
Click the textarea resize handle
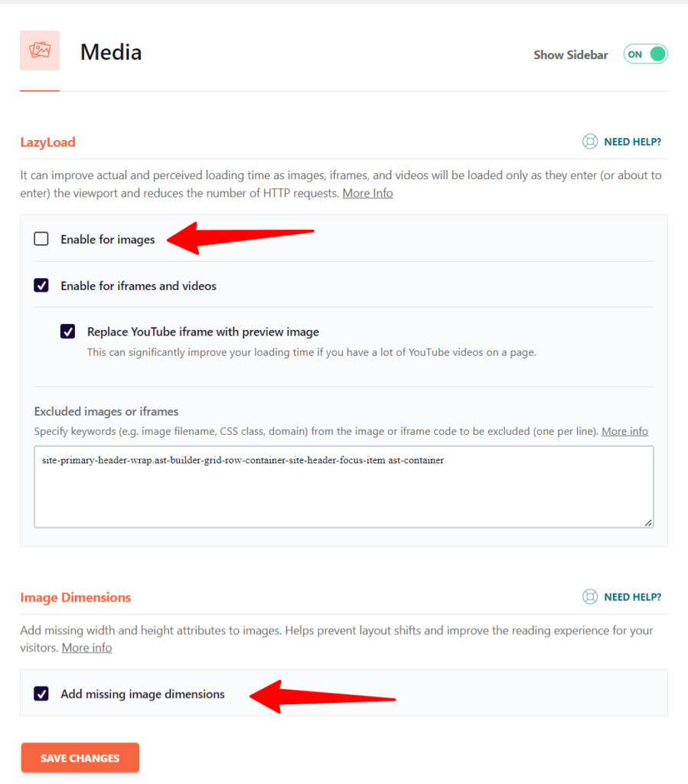point(649,523)
